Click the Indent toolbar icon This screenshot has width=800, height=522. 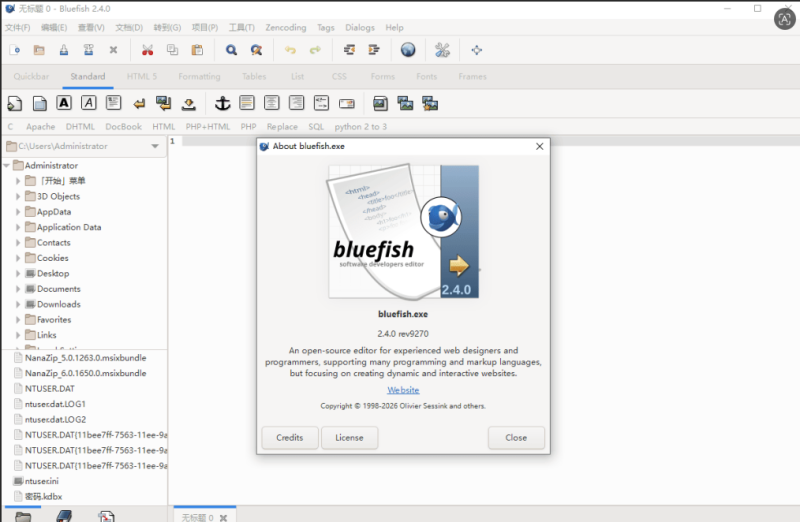tap(374, 50)
